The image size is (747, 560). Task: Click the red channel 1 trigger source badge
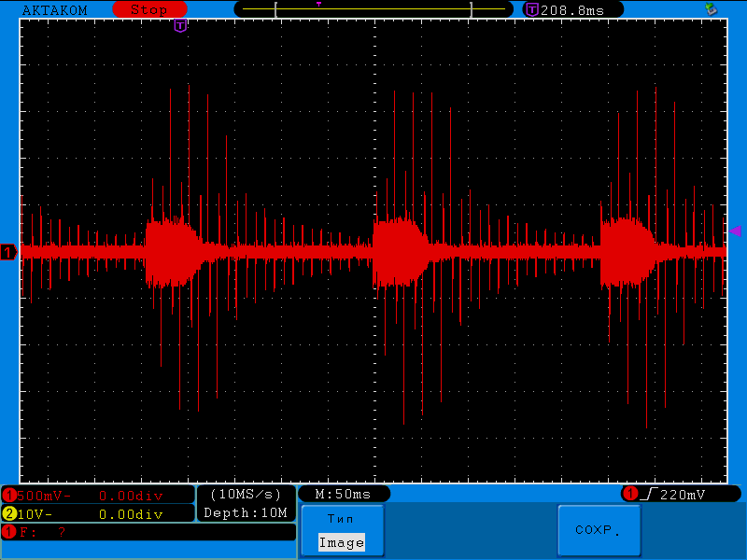click(x=630, y=494)
